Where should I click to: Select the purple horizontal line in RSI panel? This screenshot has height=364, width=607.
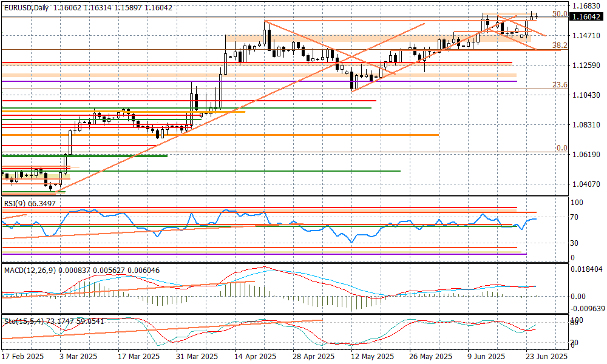click(265, 254)
